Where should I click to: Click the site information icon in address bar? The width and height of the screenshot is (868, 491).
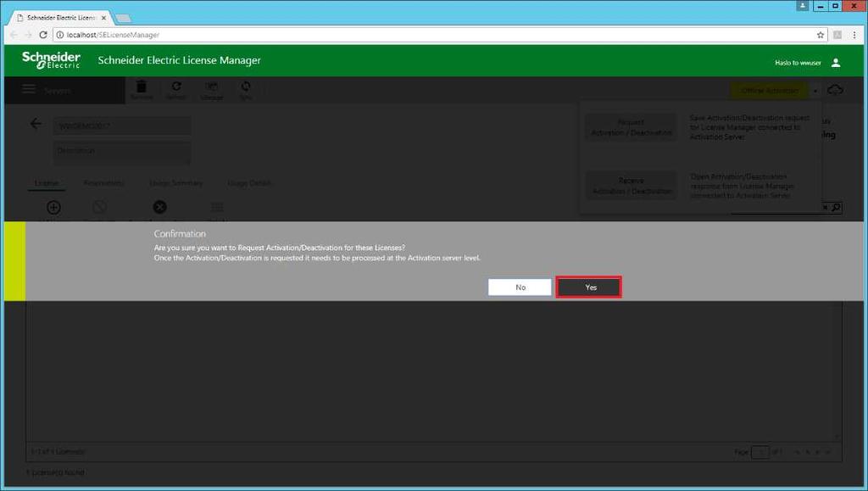pos(60,35)
